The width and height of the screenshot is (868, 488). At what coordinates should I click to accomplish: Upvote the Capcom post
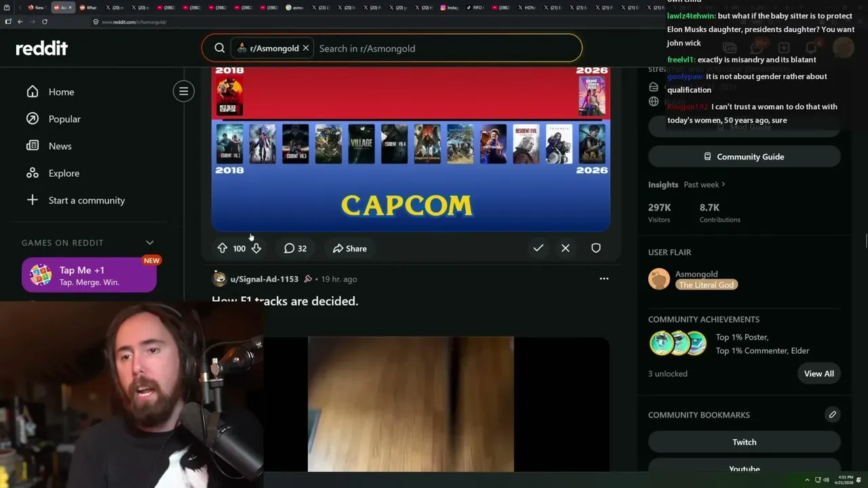[x=222, y=248]
